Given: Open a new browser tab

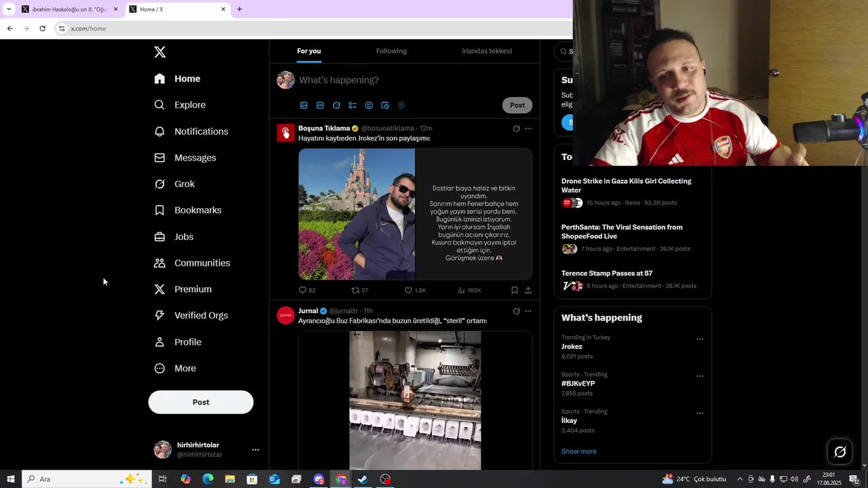Looking at the screenshot, I should (x=239, y=9).
